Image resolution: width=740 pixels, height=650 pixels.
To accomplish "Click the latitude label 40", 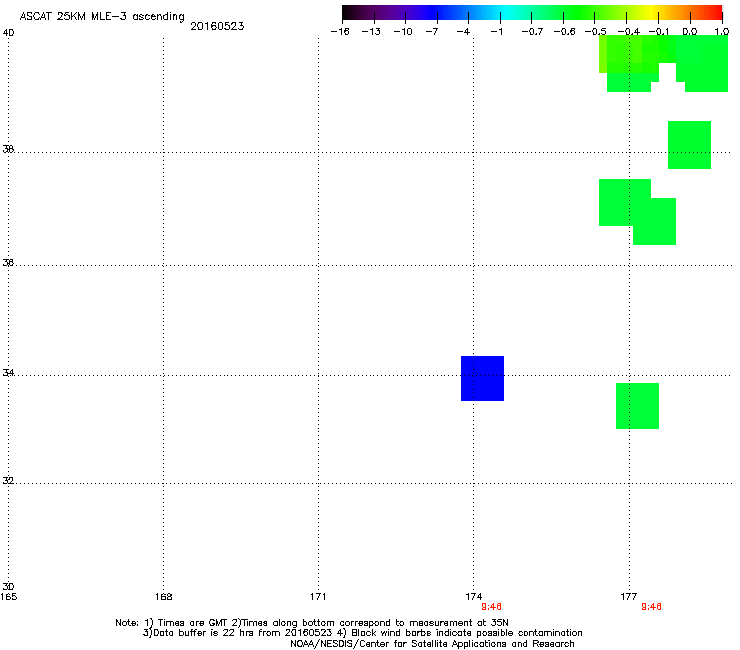I will [x=8, y=33].
